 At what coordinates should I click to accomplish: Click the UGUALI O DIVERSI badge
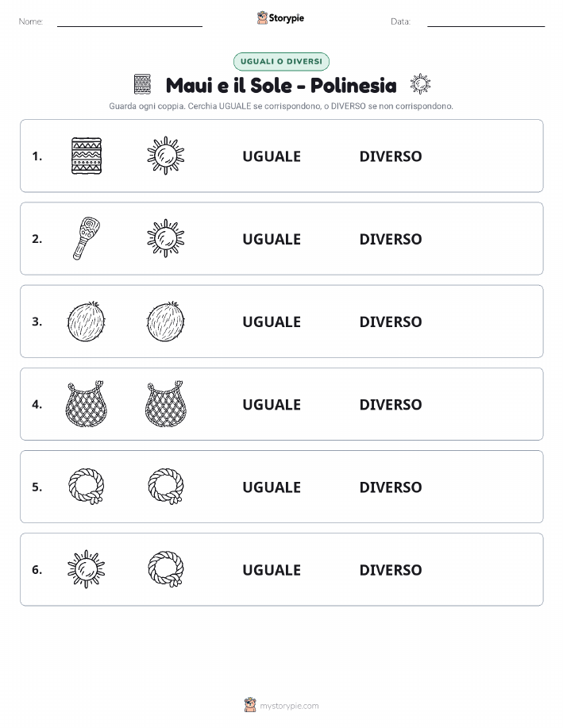[281, 61]
